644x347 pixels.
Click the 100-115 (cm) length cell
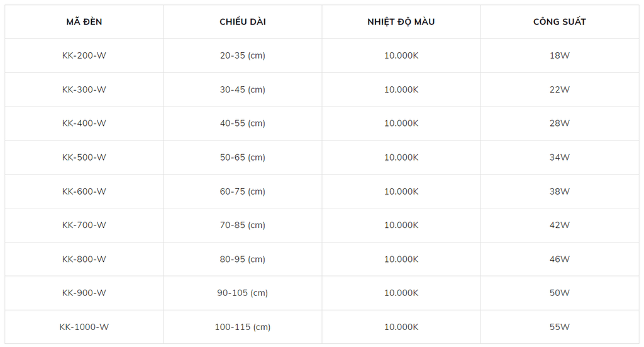(x=243, y=327)
